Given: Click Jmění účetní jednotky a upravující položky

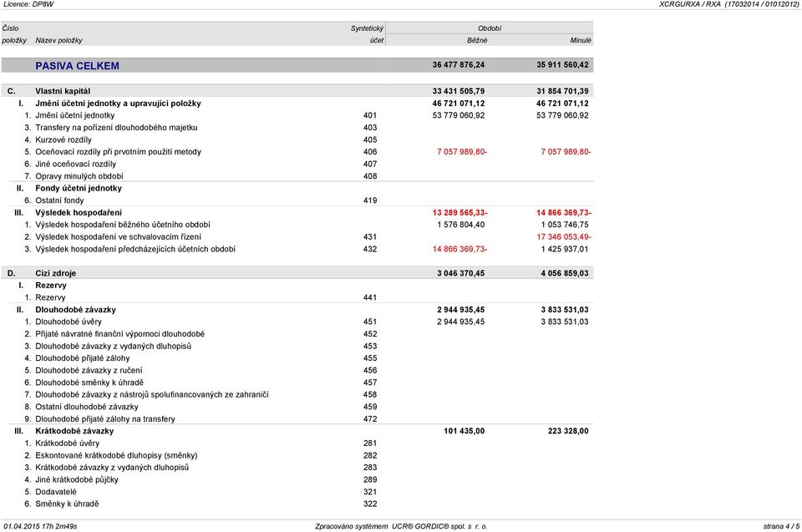Looking at the screenshot, I should (118, 104).
